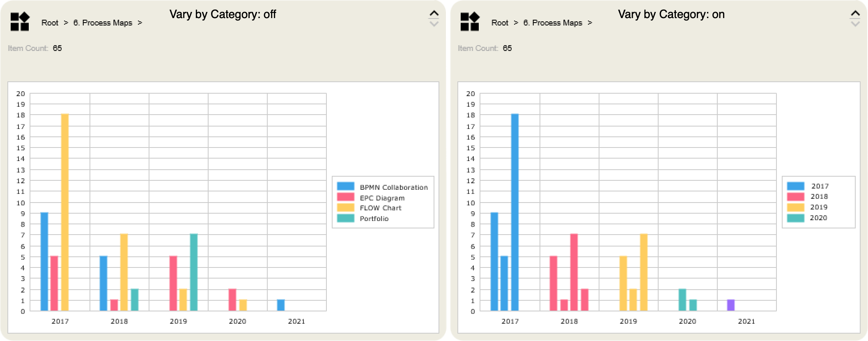Click the yellow 2019 legend swatch
Viewport: 868px width, 341px height.
tap(795, 207)
